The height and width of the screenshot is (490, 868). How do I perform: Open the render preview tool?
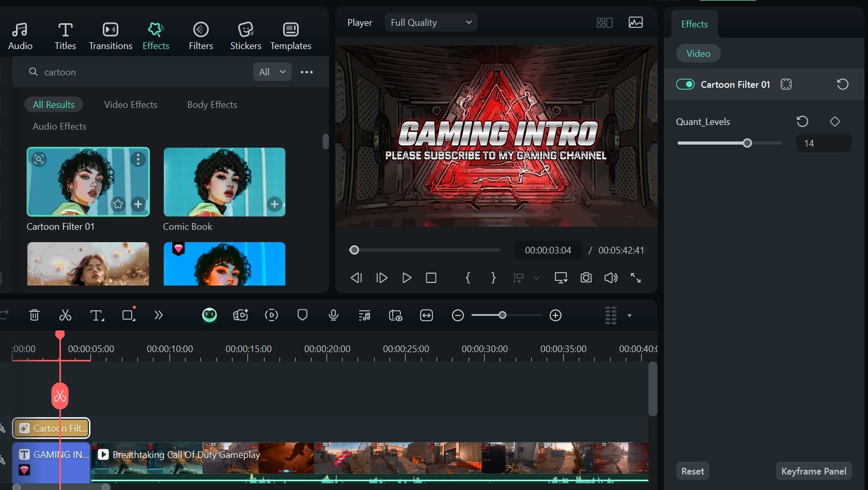pos(271,315)
